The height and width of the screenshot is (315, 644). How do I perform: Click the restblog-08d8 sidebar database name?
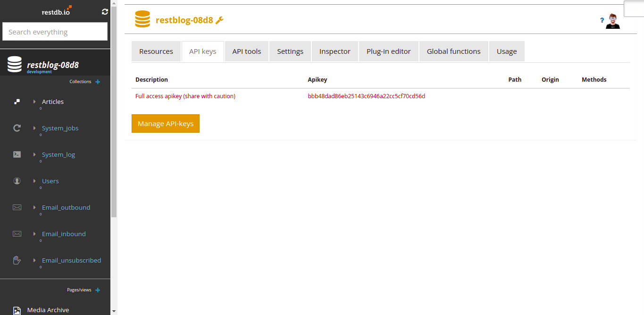coord(53,65)
